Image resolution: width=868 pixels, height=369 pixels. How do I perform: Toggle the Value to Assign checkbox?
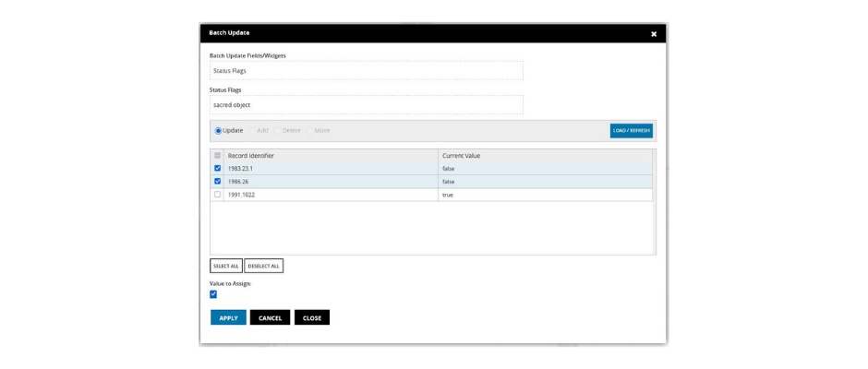tap(213, 294)
